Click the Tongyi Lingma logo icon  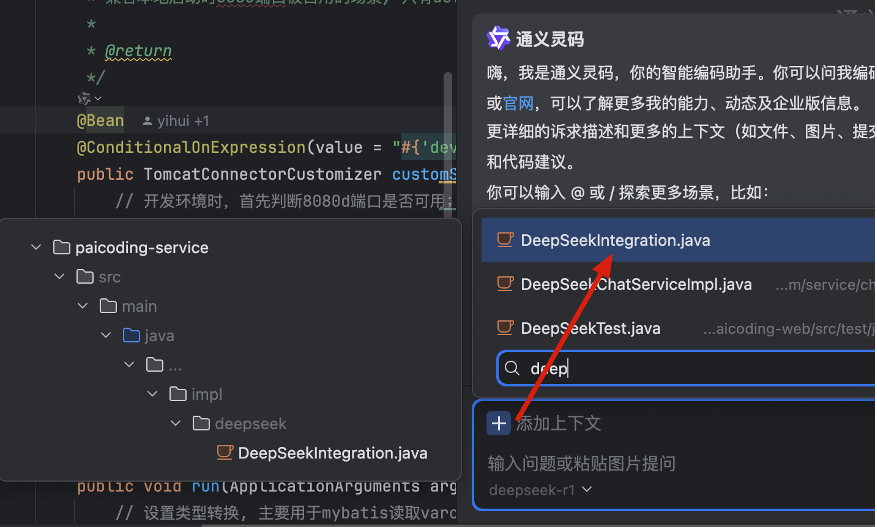(x=498, y=39)
